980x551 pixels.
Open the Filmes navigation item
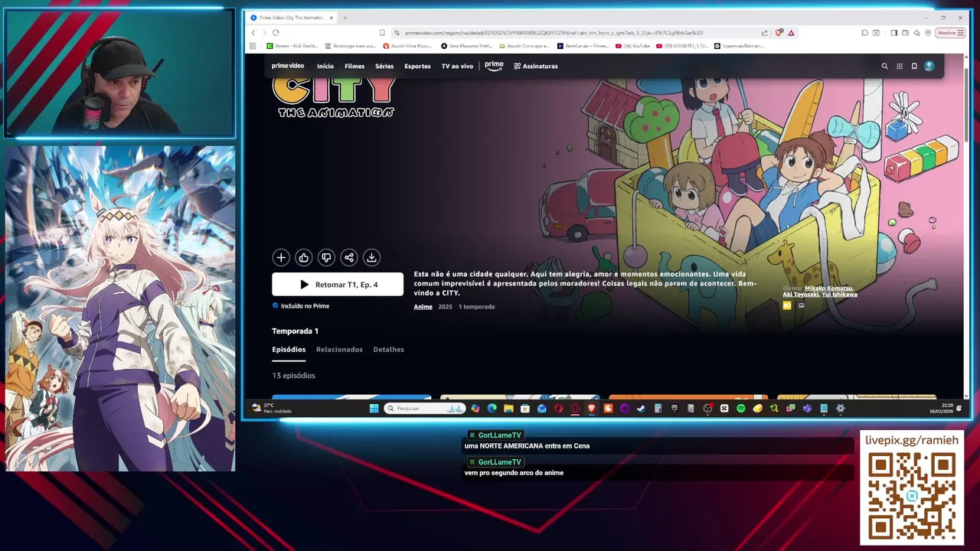pos(354,67)
